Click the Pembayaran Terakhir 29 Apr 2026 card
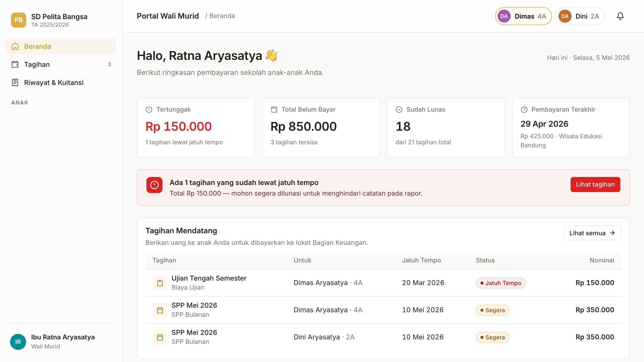Image resolution: width=644 pixels, height=362 pixels. (571, 127)
